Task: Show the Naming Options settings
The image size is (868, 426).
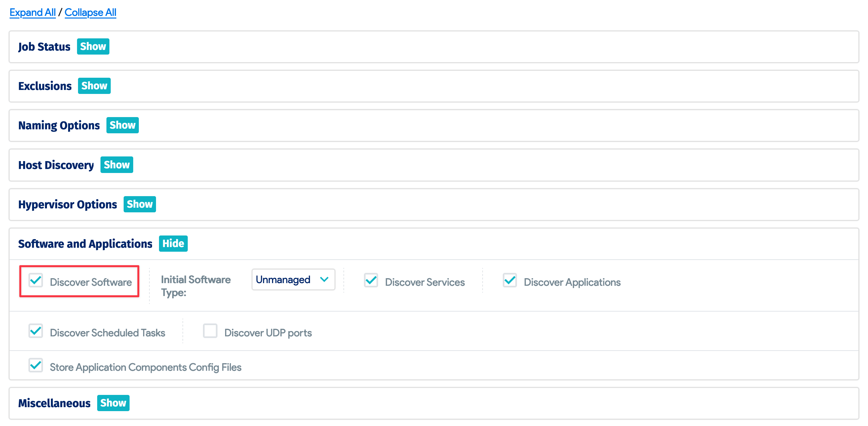Action: click(x=122, y=125)
